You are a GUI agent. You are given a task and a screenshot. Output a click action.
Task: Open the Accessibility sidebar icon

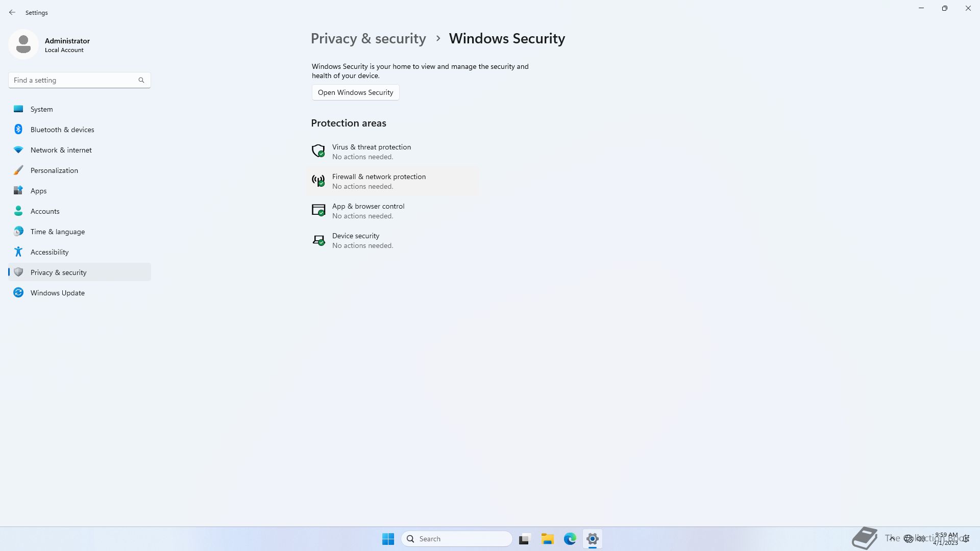coord(18,252)
